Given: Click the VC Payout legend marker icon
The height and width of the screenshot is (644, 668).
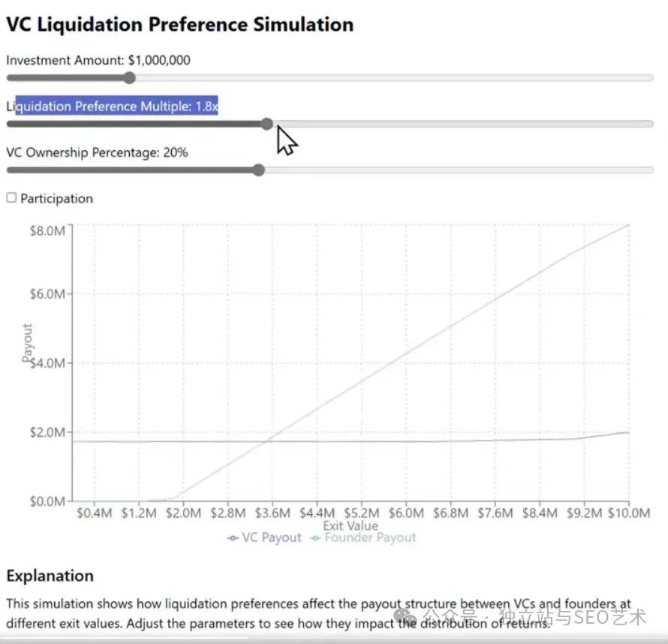Looking at the screenshot, I should point(233,538).
